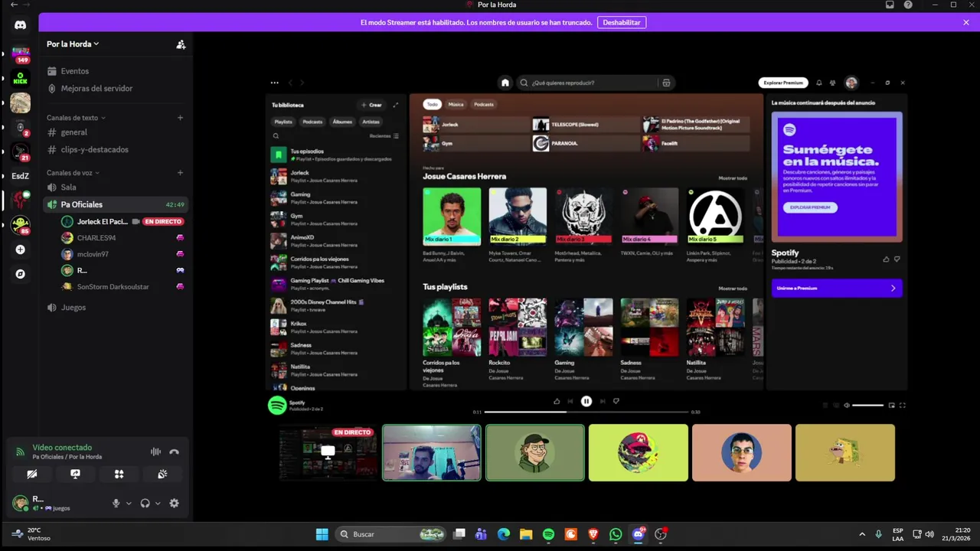Join the Juegos voice channel
The height and width of the screenshot is (551, 980).
point(115,308)
